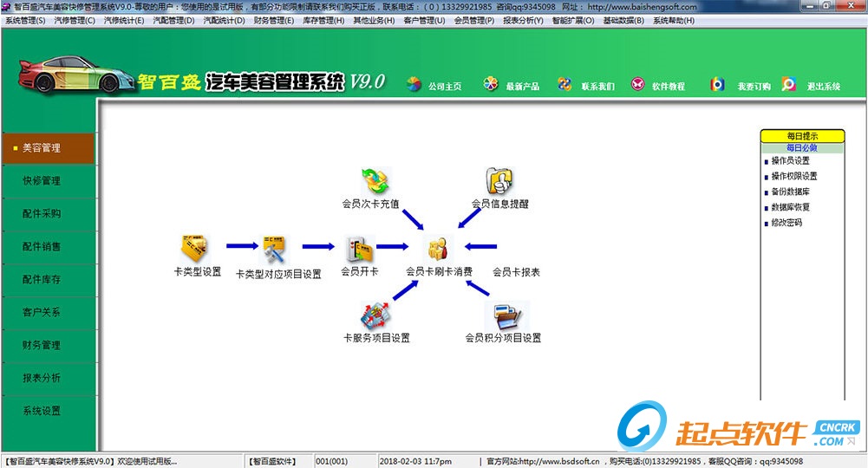Viewport: 868px width, 468px height.
Task: Open 联系我们 text link
Action: point(597,87)
